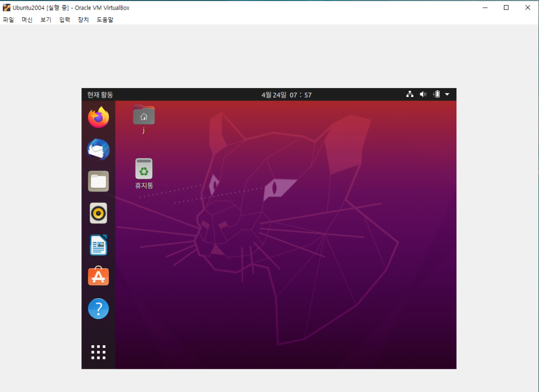Open the VirtualBox 장치 menu
This screenshot has width=539, height=392.
[x=83, y=20]
